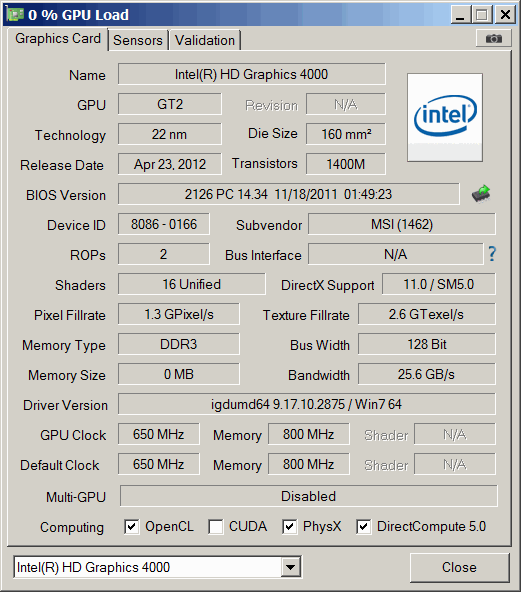Open the GPU selection dropdown arrow

pyautogui.click(x=290, y=567)
